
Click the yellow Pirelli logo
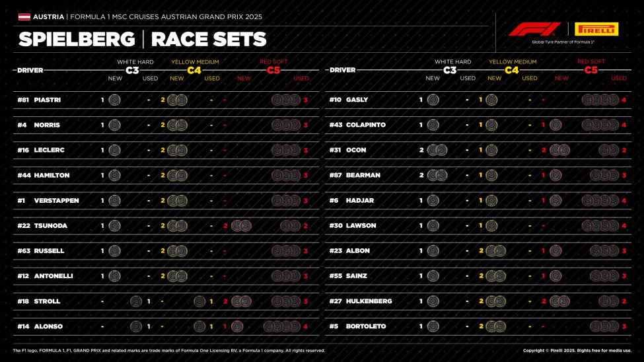[596, 29]
